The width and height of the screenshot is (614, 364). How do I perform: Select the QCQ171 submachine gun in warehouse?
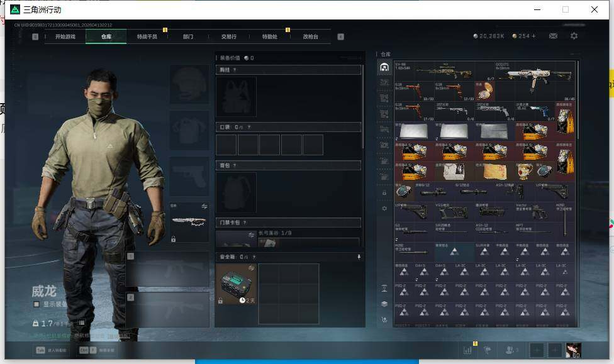click(535, 80)
